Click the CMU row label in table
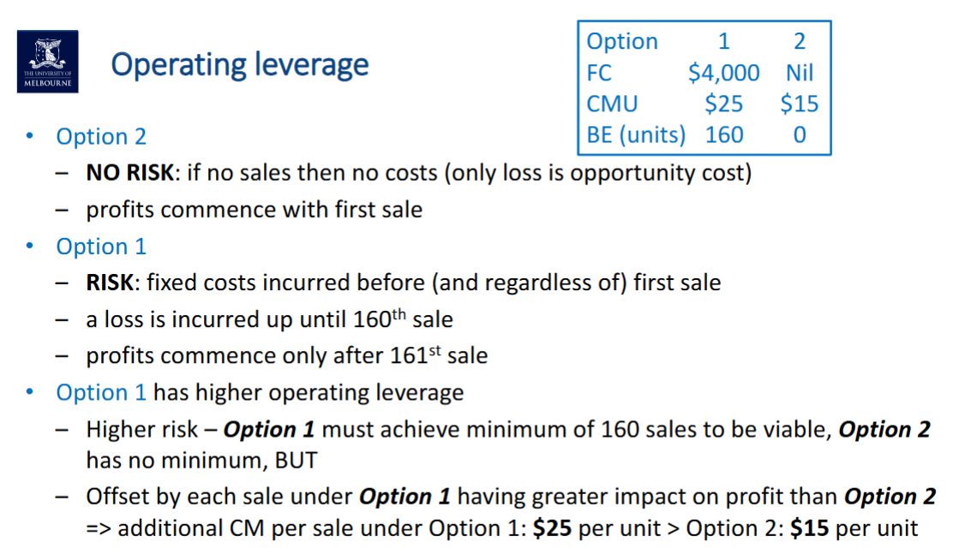Viewport: 965px width, 560px height. (612, 104)
